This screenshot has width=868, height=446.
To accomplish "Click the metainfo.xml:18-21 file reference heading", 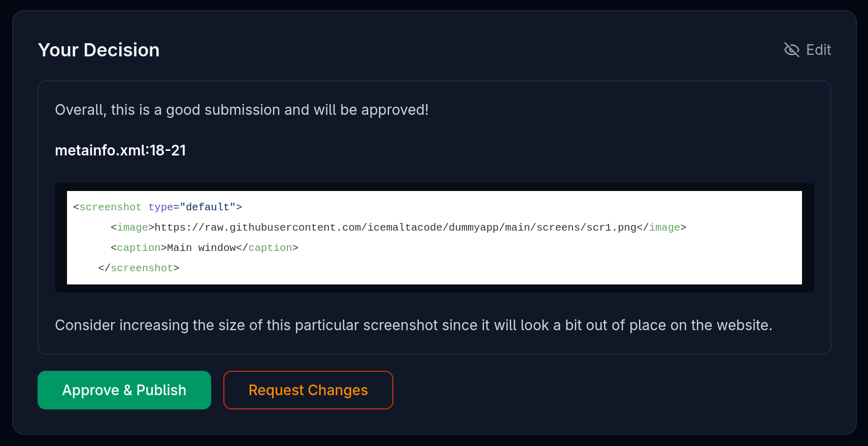I will 120,150.
